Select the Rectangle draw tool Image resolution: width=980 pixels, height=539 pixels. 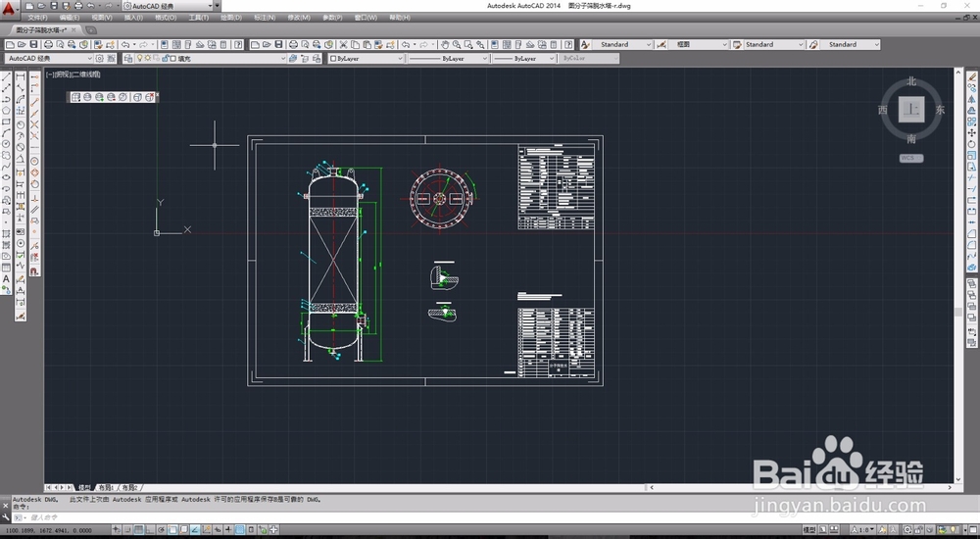coord(6,122)
